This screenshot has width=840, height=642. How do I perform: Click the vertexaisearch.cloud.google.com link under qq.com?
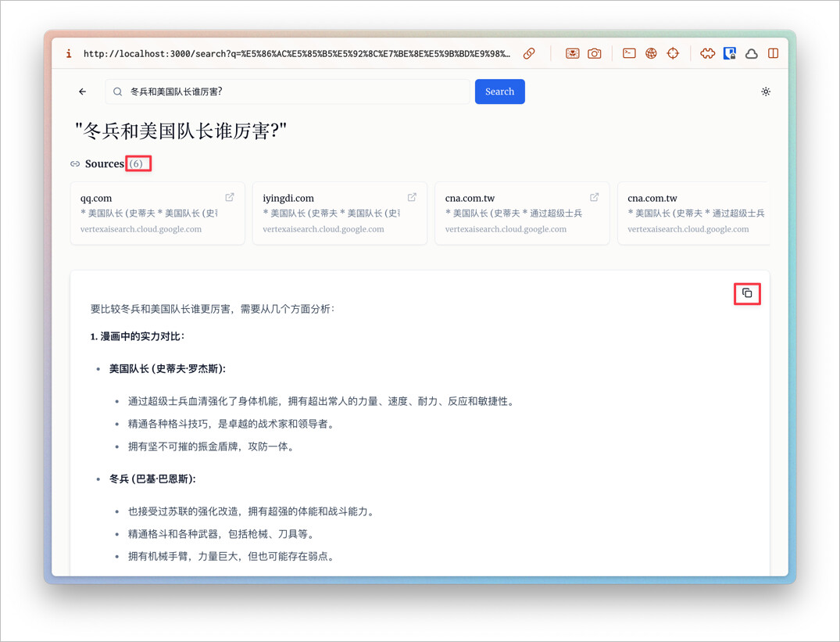point(141,229)
